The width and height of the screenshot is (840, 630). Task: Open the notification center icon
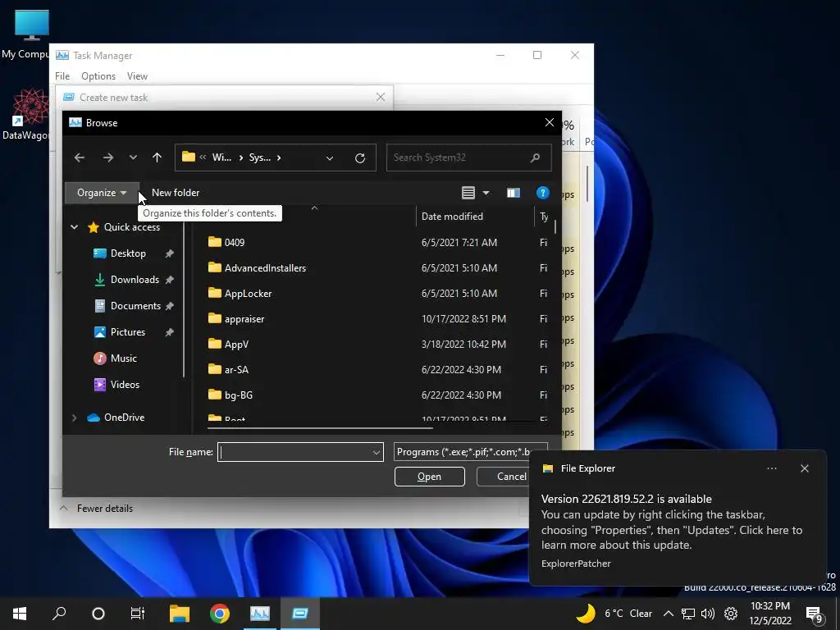[815, 614]
